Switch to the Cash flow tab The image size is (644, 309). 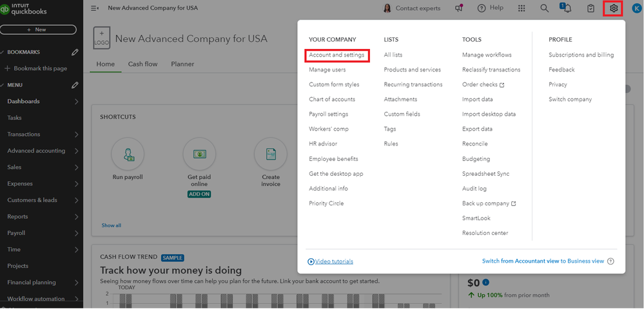pyautogui.click(x=142, y=64)
